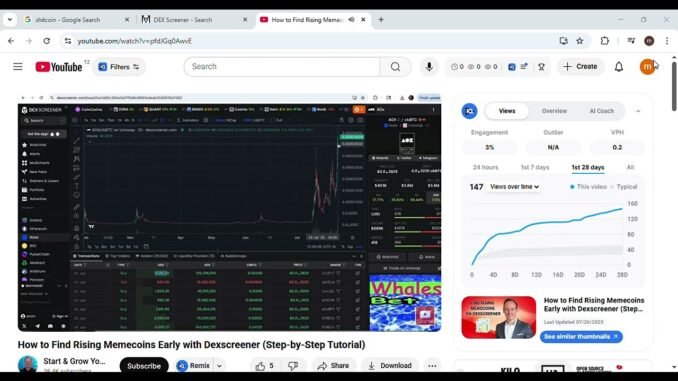Mute the YouTube tab via speaker icon

352,20
